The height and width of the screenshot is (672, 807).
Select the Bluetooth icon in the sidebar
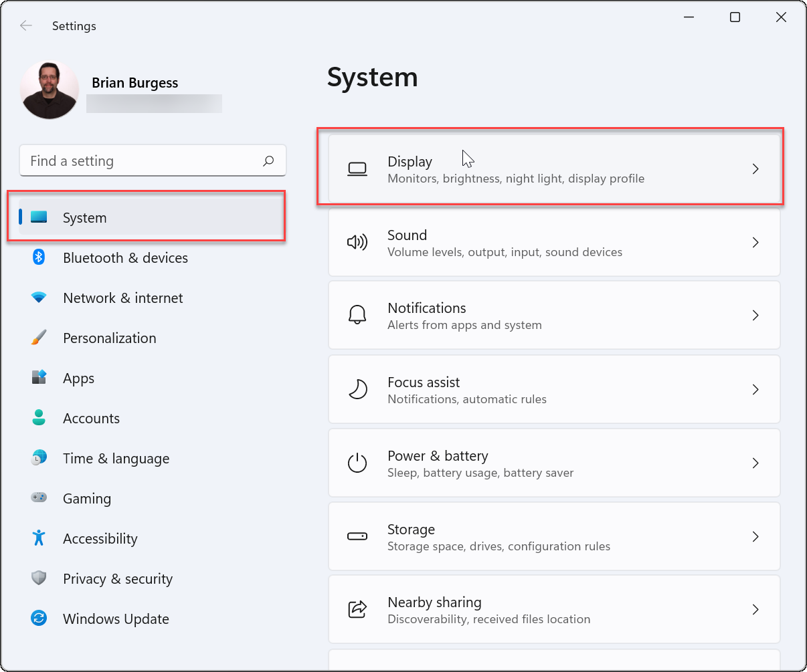38,257
